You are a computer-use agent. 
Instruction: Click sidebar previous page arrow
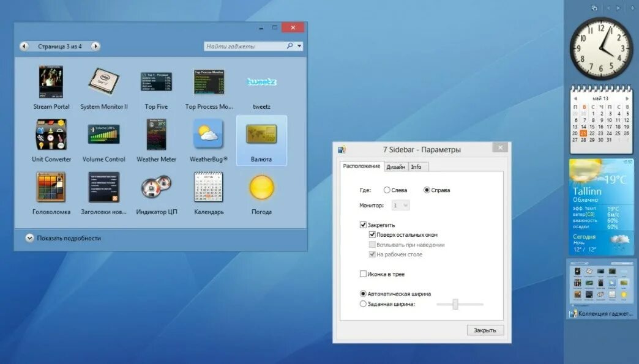[x=609, y=8]
